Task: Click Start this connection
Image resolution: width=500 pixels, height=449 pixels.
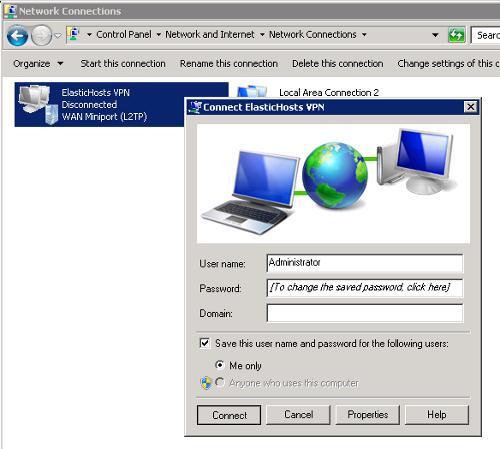Action: [x=123, y=63]
